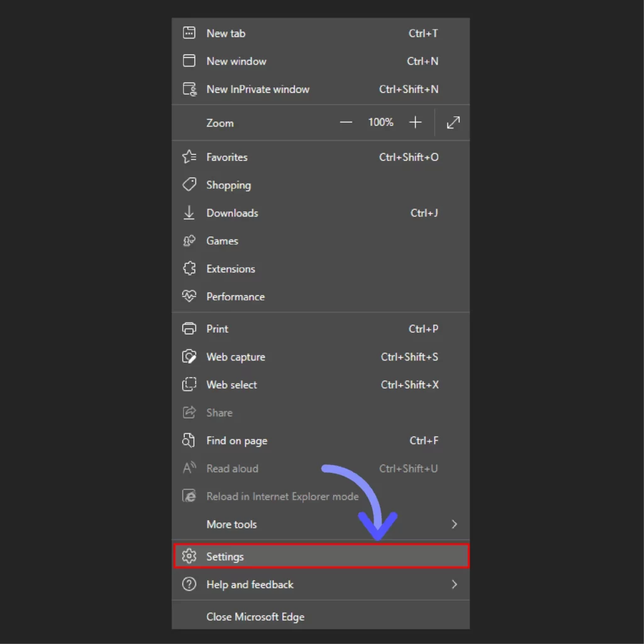Click the New InPrivate window icon
Viewport: 644px width, 644px height.
coord(189,89)
